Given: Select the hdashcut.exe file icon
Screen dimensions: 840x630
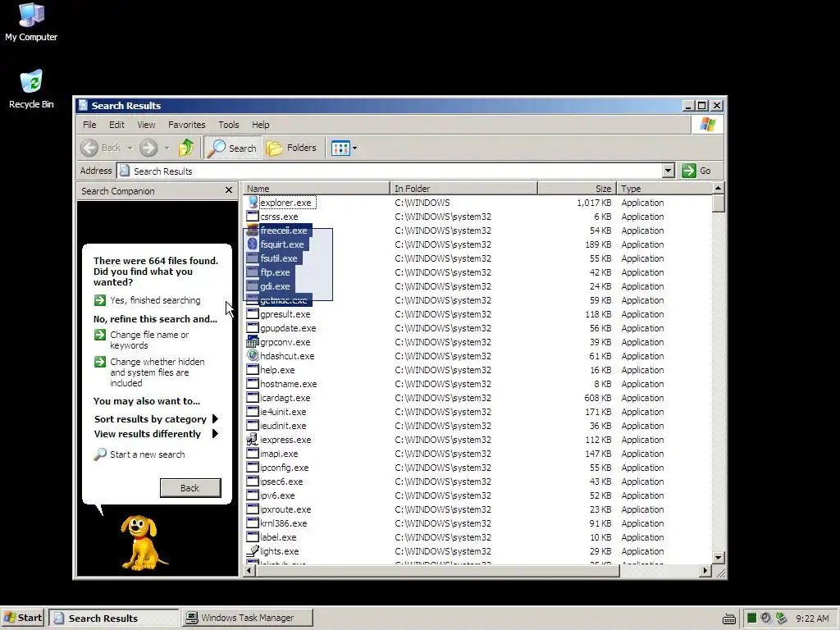Looking at the screenshot, I should pos(253,356).
